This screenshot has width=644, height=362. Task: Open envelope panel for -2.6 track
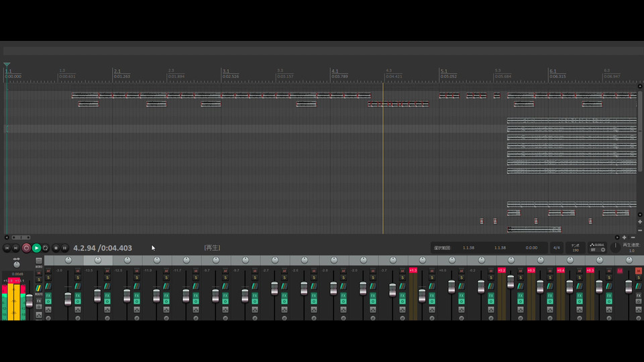[x=314, y=310]
